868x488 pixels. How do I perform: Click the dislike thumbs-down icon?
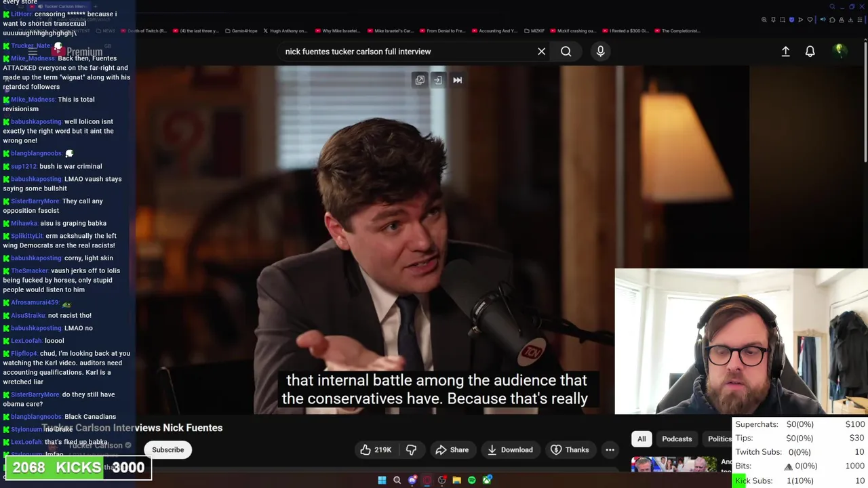[x=411, y=449]
